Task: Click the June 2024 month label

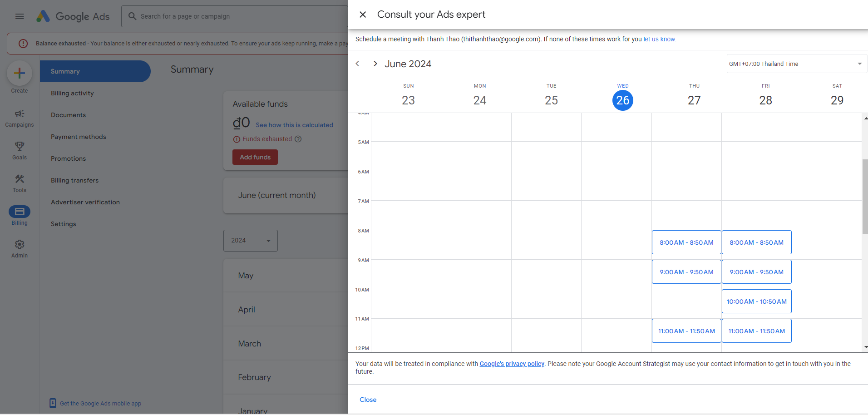Action: [x=408, y=64]
